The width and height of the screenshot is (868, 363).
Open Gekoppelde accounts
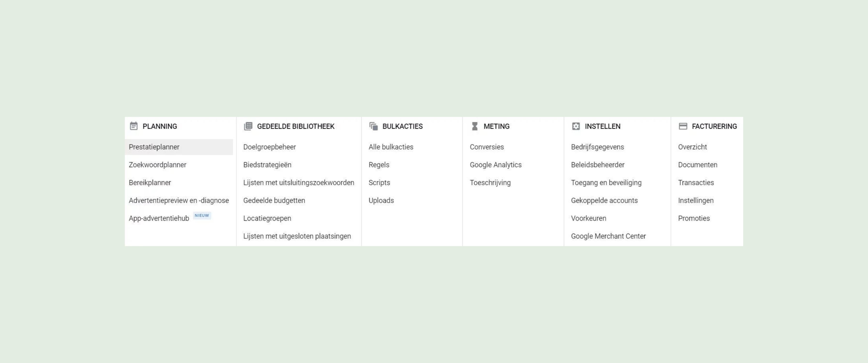tap(604, 201)
